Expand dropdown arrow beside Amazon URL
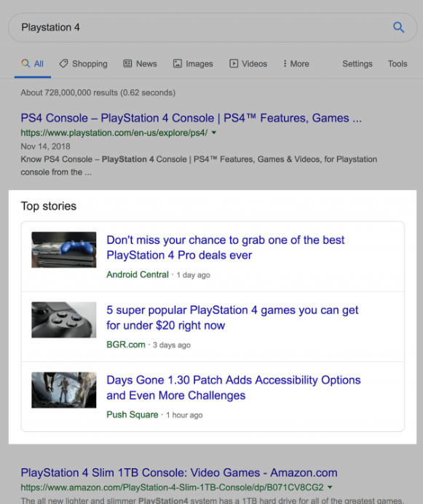The height and width of the screenshot is (504, 423). click(x=330, y=487)
